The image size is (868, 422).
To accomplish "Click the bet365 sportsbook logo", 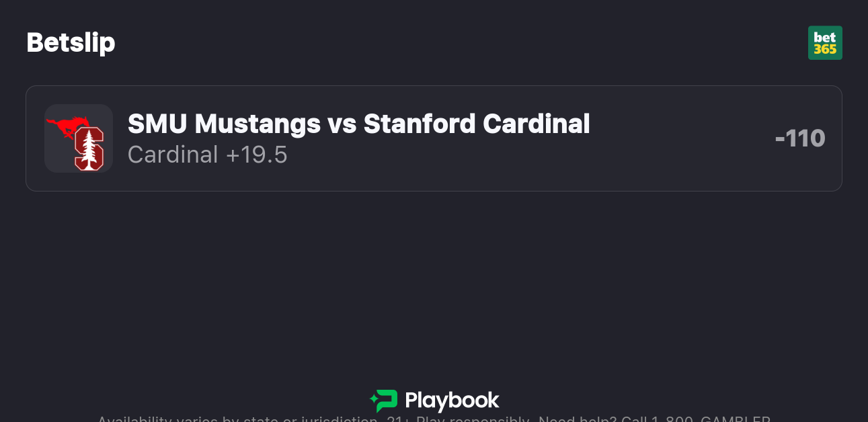I will [x=825, y=43].
